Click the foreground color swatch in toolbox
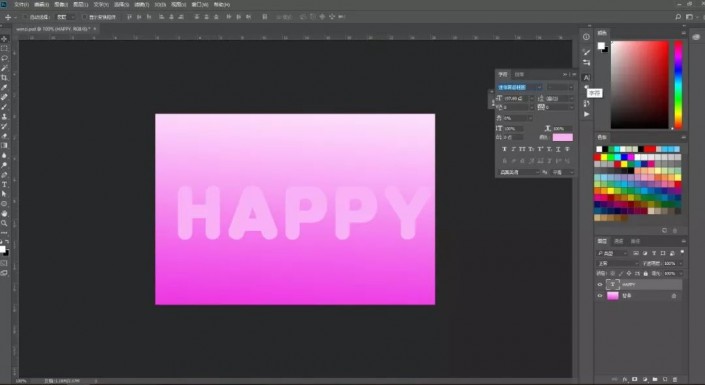 [2, 249]
